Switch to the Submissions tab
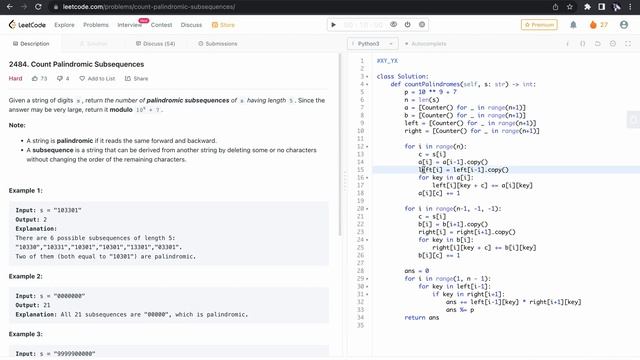The image size is (640, 360). point(218,44)
